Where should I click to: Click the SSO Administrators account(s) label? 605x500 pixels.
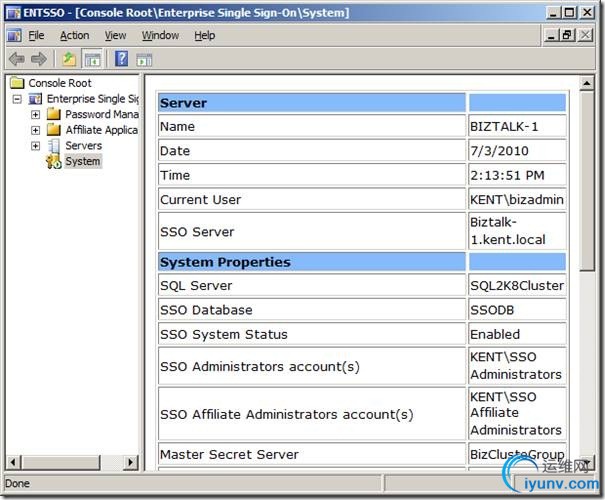(x=260, y=367)
